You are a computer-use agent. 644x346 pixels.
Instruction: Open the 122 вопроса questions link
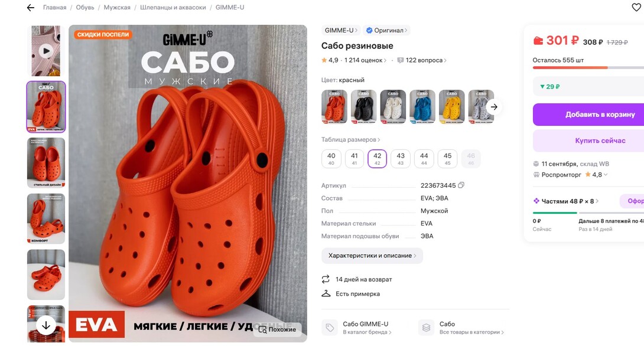(x=422, y=60)
